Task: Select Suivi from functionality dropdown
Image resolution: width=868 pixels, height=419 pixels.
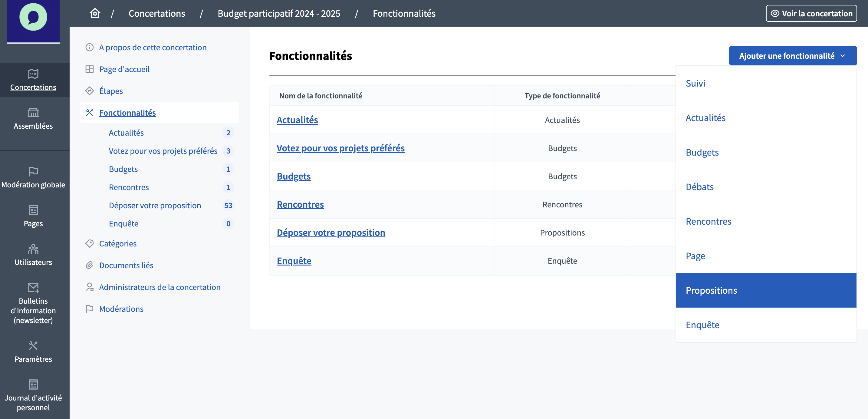Action: click(695, 83)
